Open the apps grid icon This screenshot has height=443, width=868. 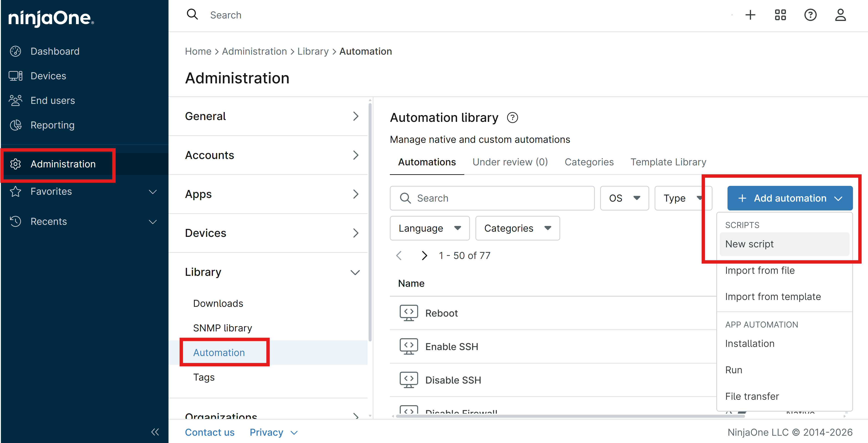point(780,15)
